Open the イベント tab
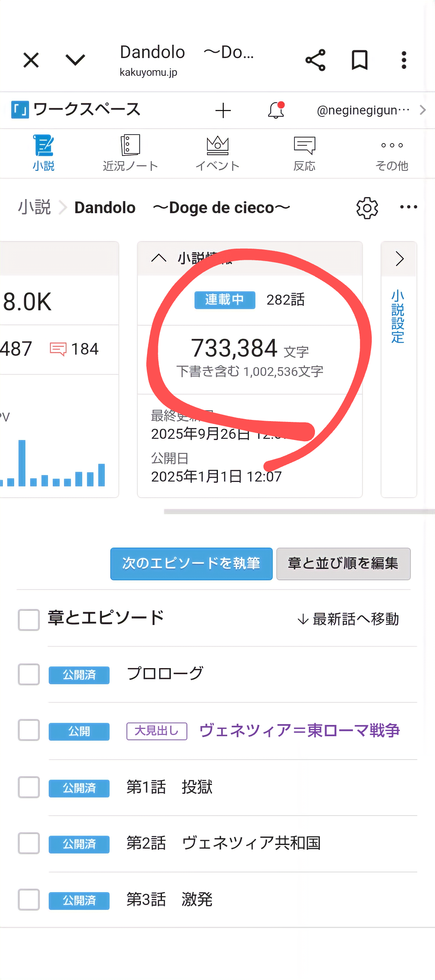Screen dimensions: 435x980 pos(217,153)
